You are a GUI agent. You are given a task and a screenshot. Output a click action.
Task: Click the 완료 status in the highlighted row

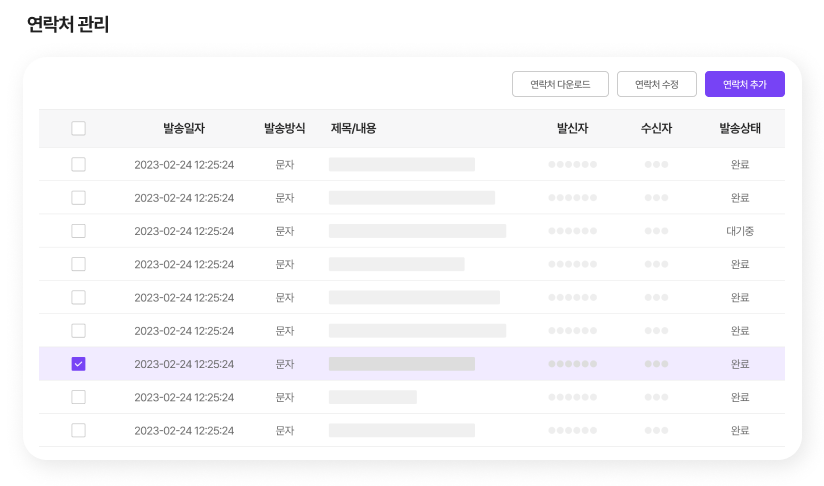pos(740,364)
